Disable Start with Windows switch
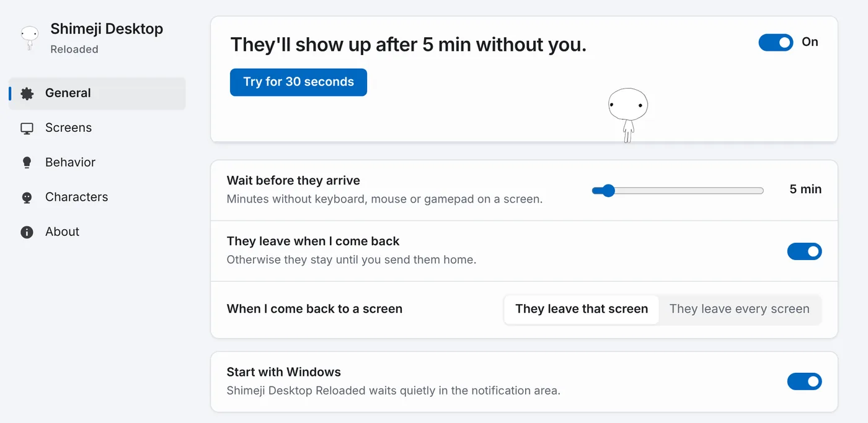 click(x=804, y=382)
